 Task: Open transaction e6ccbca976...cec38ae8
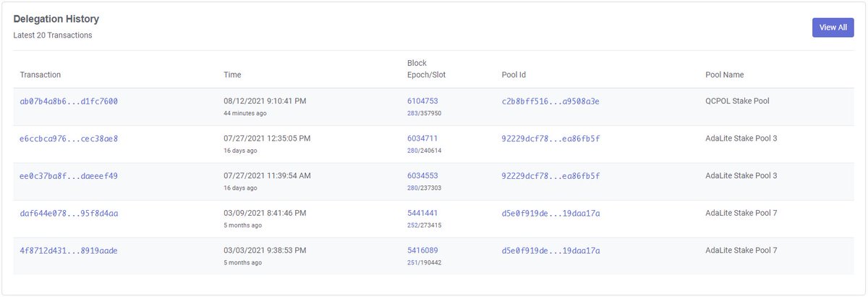(x=69, y=138)
